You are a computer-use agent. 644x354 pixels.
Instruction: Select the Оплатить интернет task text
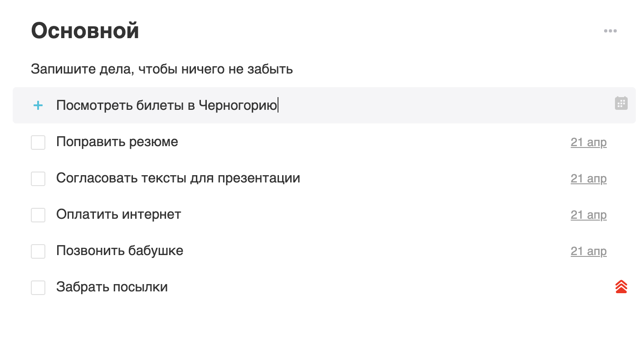pos(119,214)
